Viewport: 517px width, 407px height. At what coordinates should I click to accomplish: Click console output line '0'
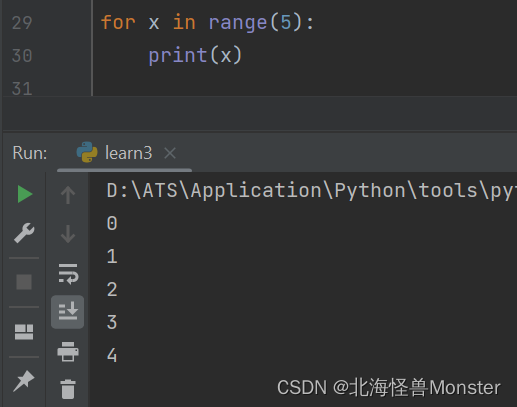tap(112, 223)
